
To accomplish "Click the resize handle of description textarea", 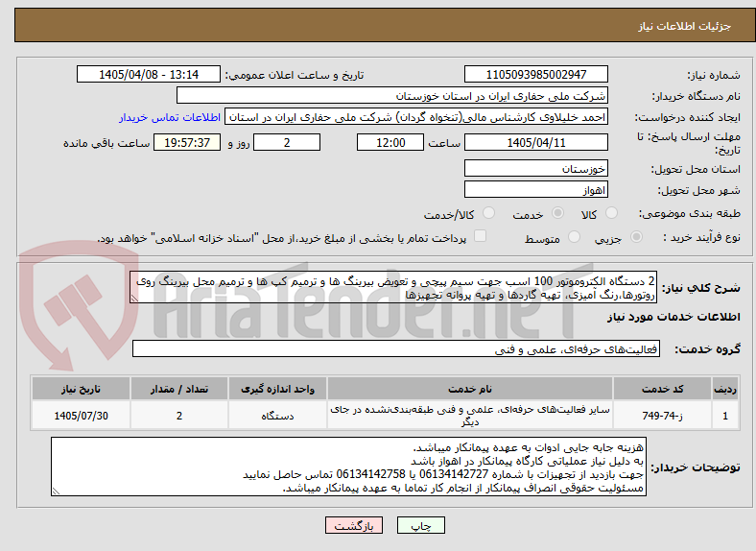I will pos(134,299).
